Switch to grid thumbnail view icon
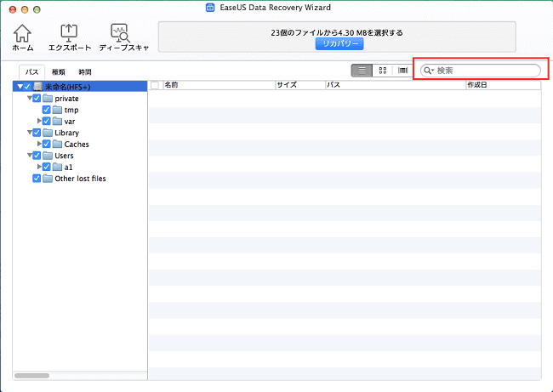 [x=383, y=71]
